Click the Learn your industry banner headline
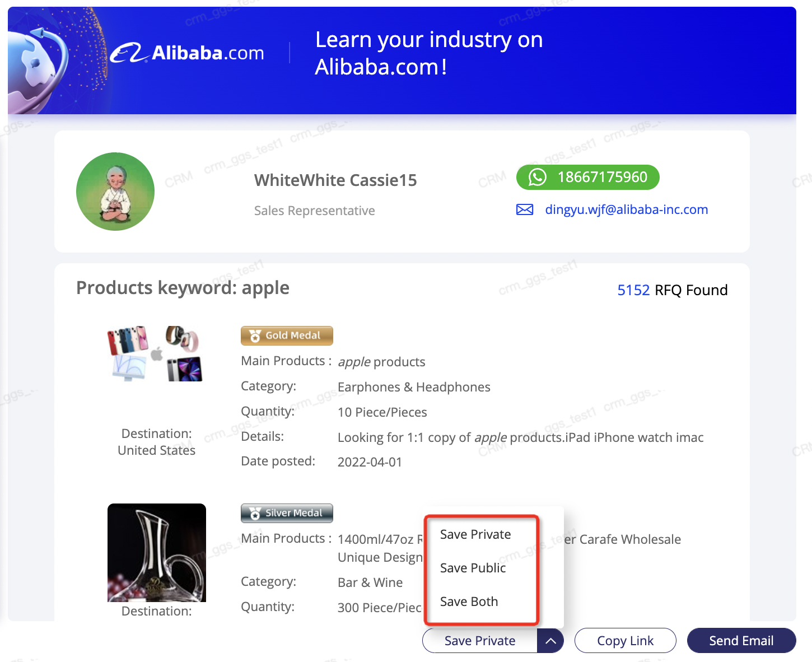The image size is (812, 662). click(x=429, y=53)
